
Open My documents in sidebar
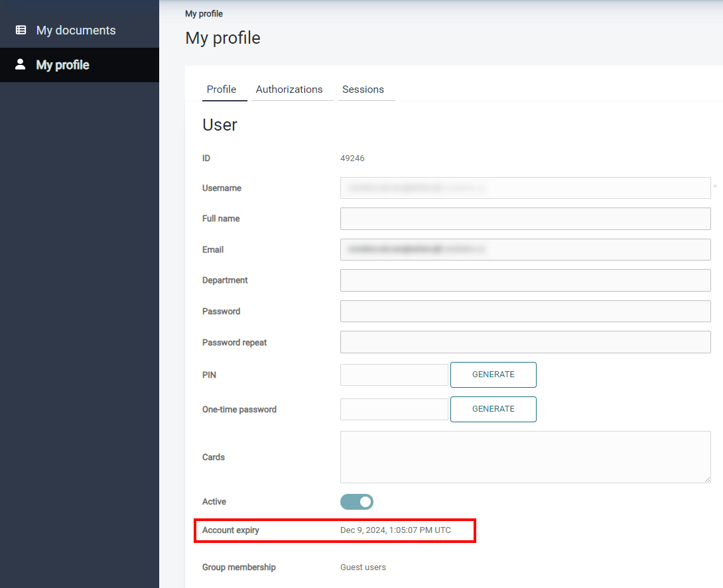76,30
